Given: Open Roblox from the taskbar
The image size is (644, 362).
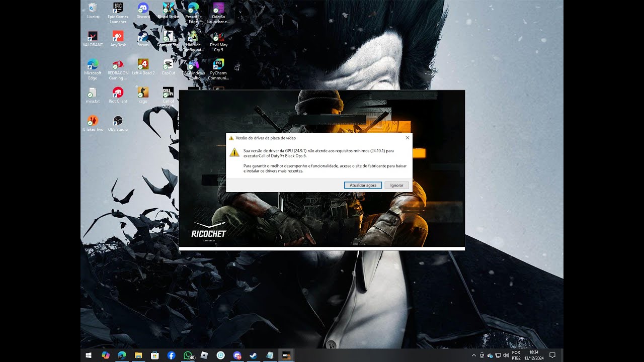Looking at the screenshot, I should (204, 355).
